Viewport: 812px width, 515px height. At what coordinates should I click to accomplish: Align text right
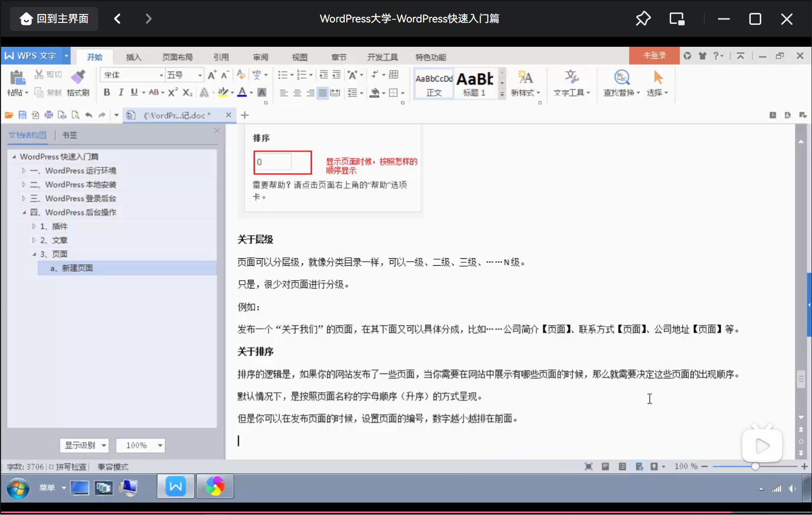point(310,93)
